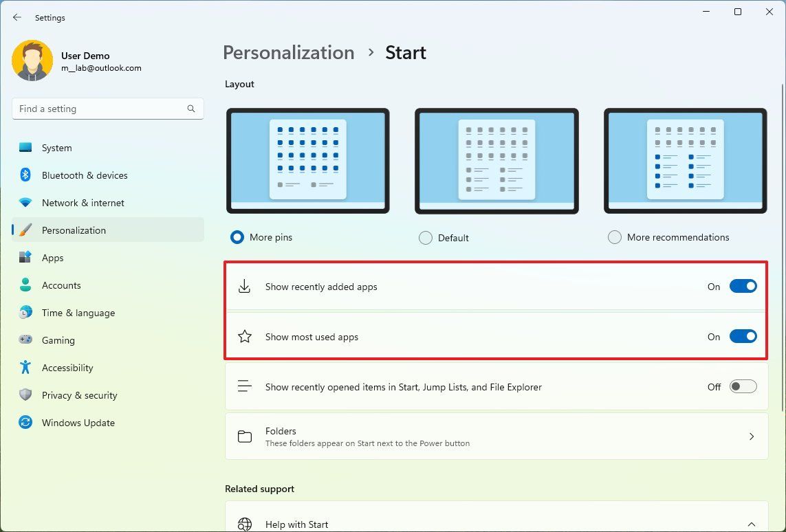This screenshot has height=532, width=786.
Task: Open Windows Update via its sidebar icon
Action: (x=25, y=423)
